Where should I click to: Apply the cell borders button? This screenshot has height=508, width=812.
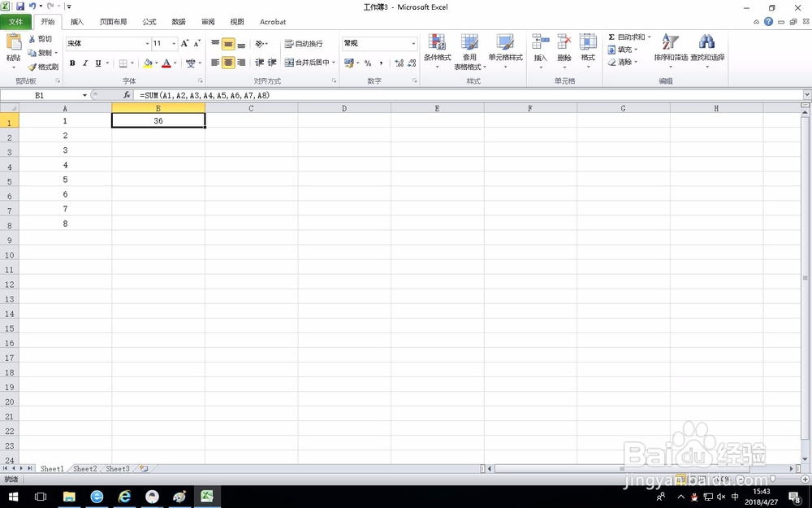[x=123, y=63]
